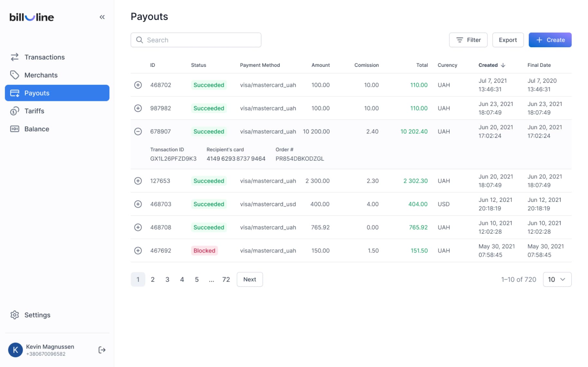This screenshot has width=588, height=367.
Task: Click the Tariffs coin icon in sidebar
Action: (14, 111)
